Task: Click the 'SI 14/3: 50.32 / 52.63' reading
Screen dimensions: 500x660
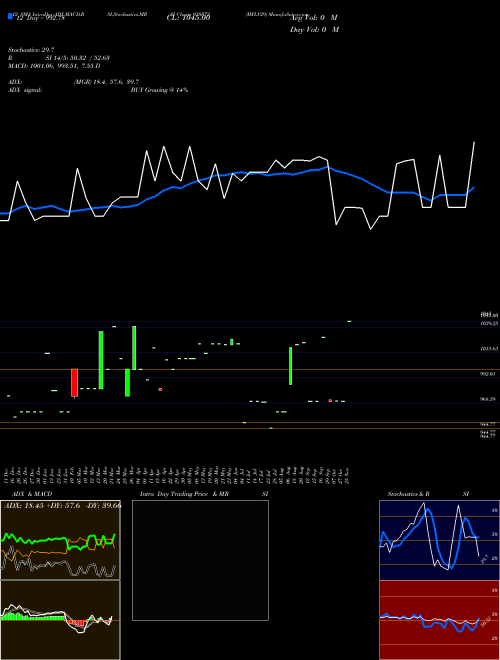Action: (x=78, y=58)
